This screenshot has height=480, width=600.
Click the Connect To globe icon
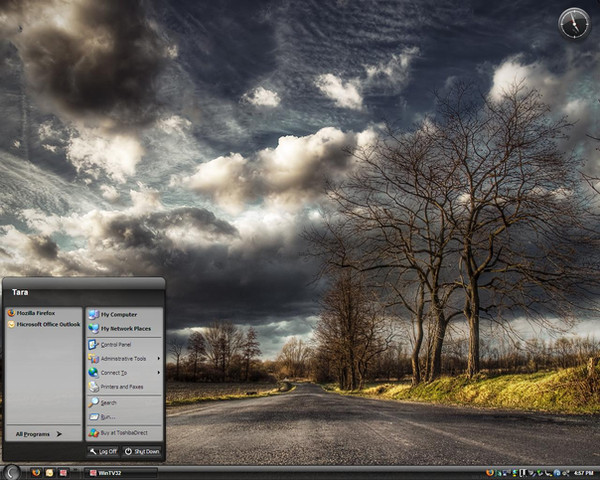[94, 372]
